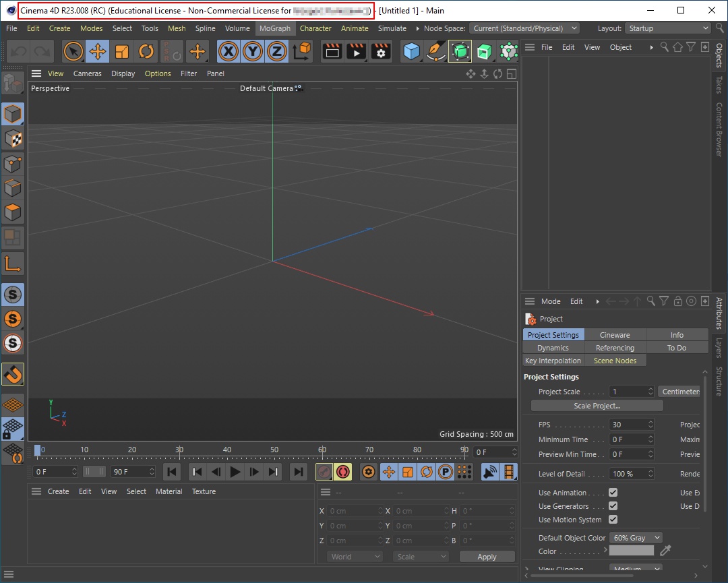The width and height of the screenshot is (728, 583).
Task: Activate the Scale tool in top toolbar
Action: [x=121, y=51]
